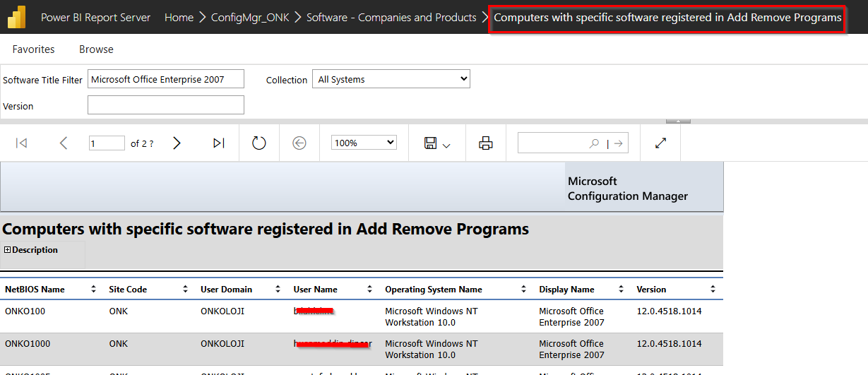The width and height of the screenshot is (868, 375).
Task: Collapse the parameters pane handle
Action: point(678,121)
